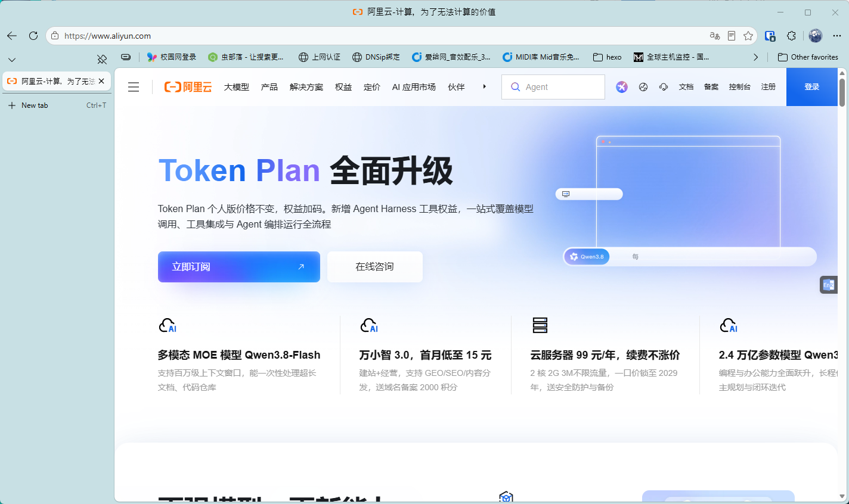This screenshot has height=504, width=849.
Task: Click the 立即订阅 button
Action: point(239,267)
